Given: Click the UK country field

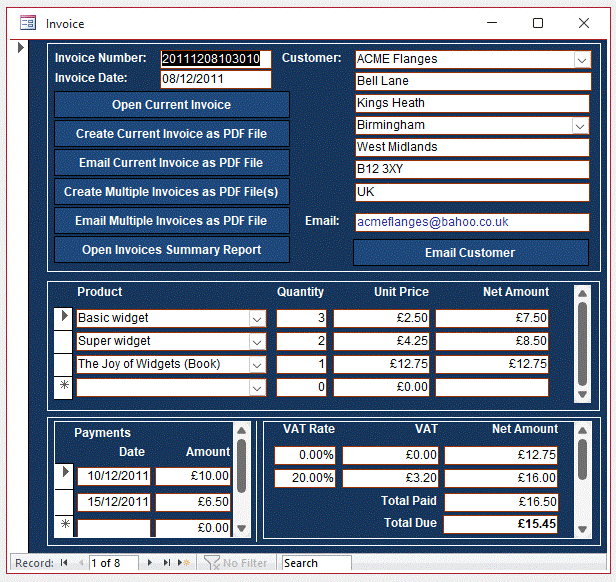Looking at the screenshot, I should (x=472, y=192).
